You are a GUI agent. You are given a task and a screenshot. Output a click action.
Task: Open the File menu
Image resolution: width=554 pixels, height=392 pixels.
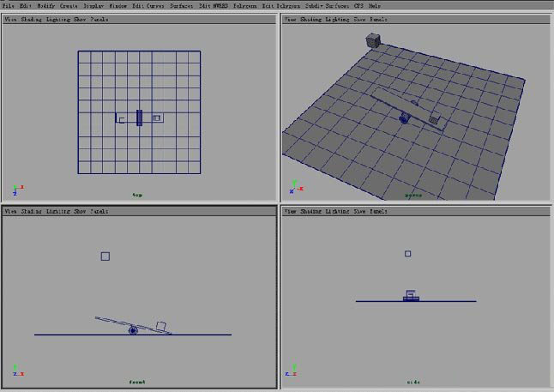[8, 6]
